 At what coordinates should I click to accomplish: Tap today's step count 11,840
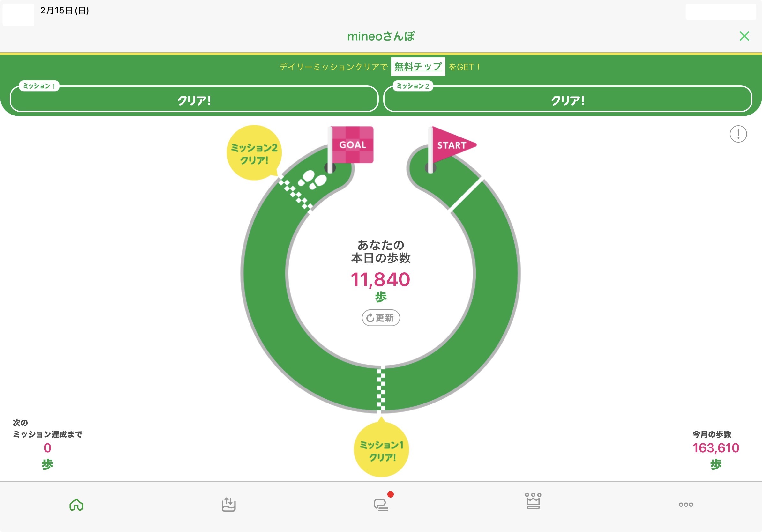(x=380, y=280)
